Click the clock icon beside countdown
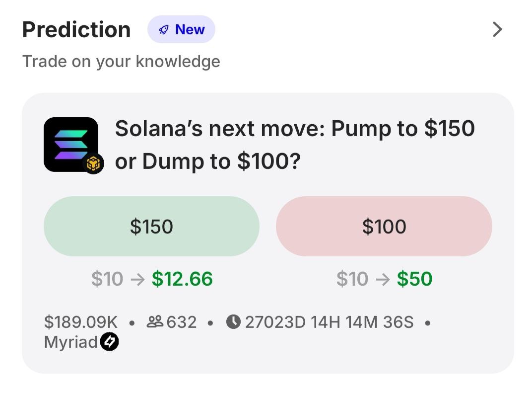 [233, 322]
